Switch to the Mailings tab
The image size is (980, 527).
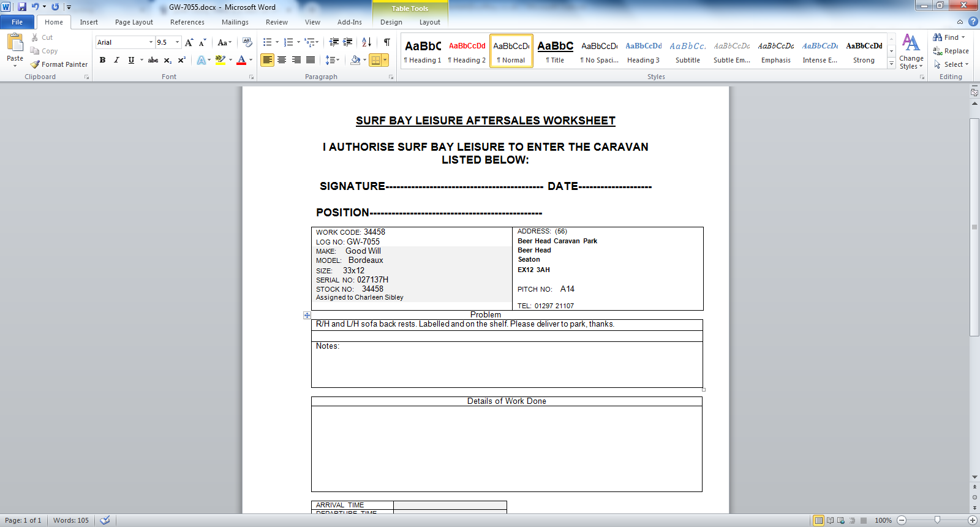235,22
